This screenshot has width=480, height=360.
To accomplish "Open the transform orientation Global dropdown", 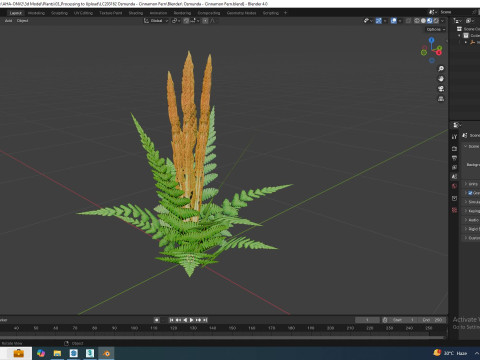I will 156,21.
